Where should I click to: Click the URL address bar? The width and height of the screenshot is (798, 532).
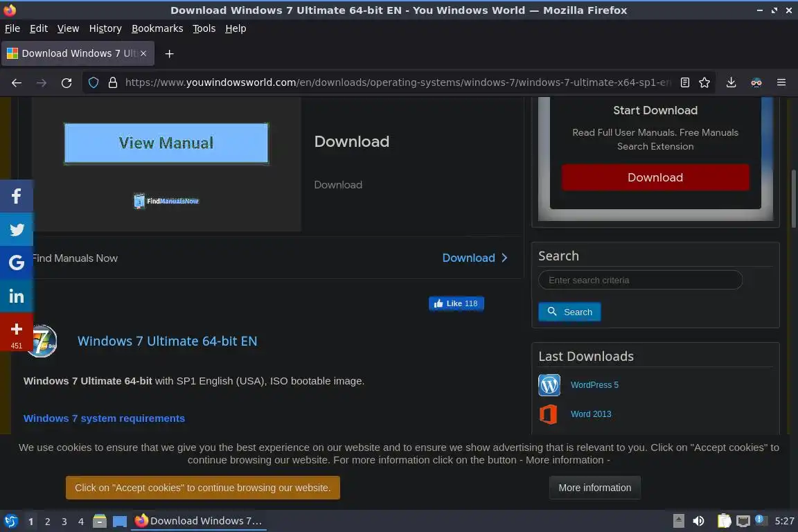point(397,82)
